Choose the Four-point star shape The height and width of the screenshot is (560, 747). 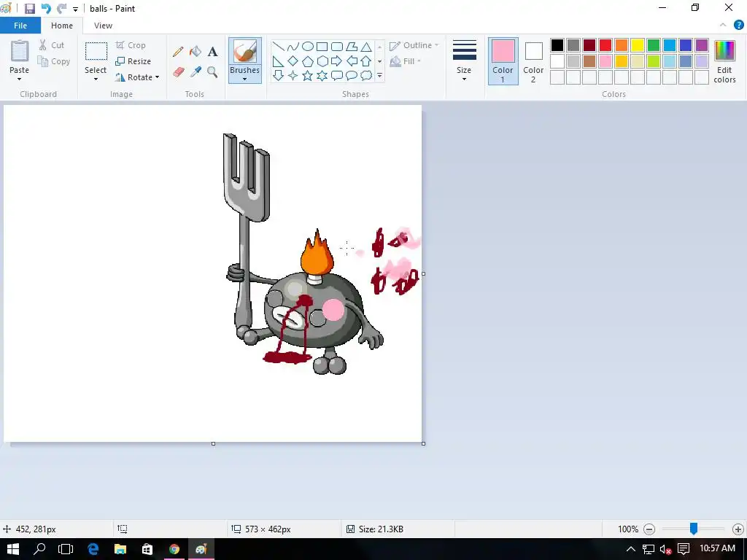(293, 75)
